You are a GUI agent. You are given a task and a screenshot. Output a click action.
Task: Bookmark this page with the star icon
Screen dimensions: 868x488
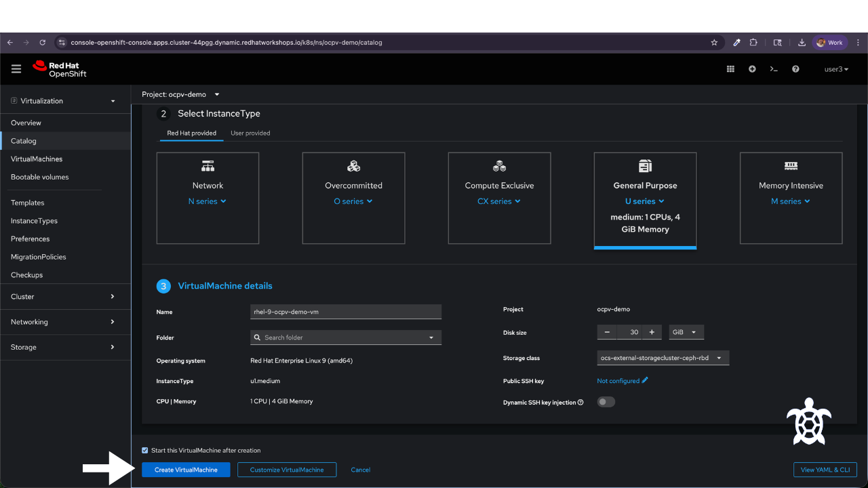(714, 42)
